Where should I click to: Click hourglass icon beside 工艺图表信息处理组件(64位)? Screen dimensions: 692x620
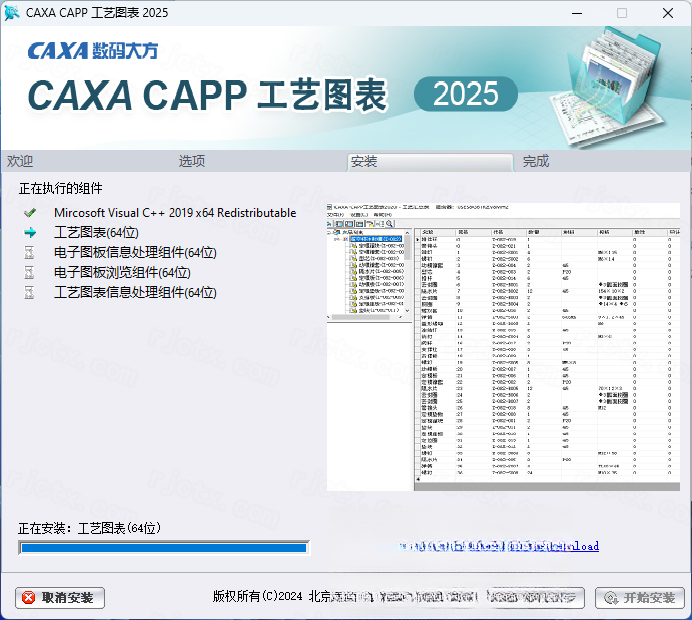pyautogui.click(x=29, y=292)
